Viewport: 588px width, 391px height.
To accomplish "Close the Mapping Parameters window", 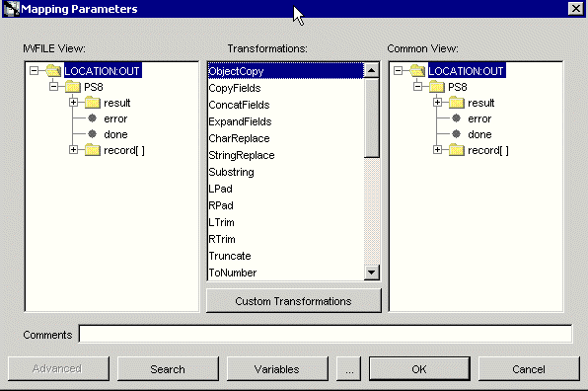I will tap(576, 8).
